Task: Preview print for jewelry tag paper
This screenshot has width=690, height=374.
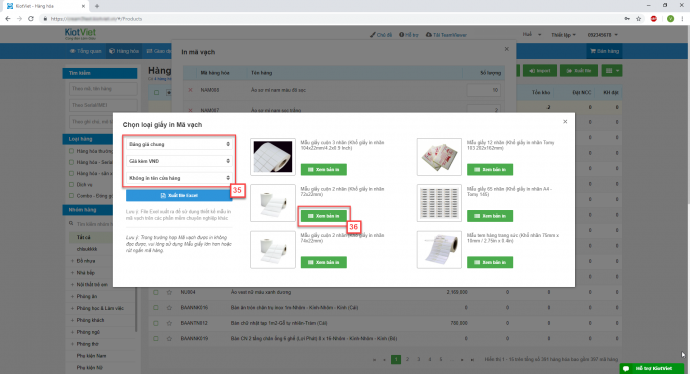Action: tap(490, 262)
